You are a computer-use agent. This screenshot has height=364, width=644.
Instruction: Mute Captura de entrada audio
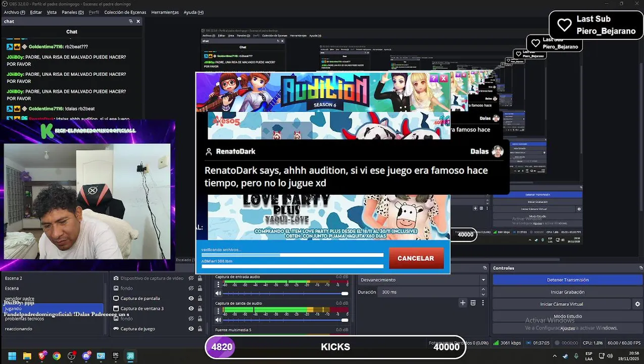click(x=218, y=293)
